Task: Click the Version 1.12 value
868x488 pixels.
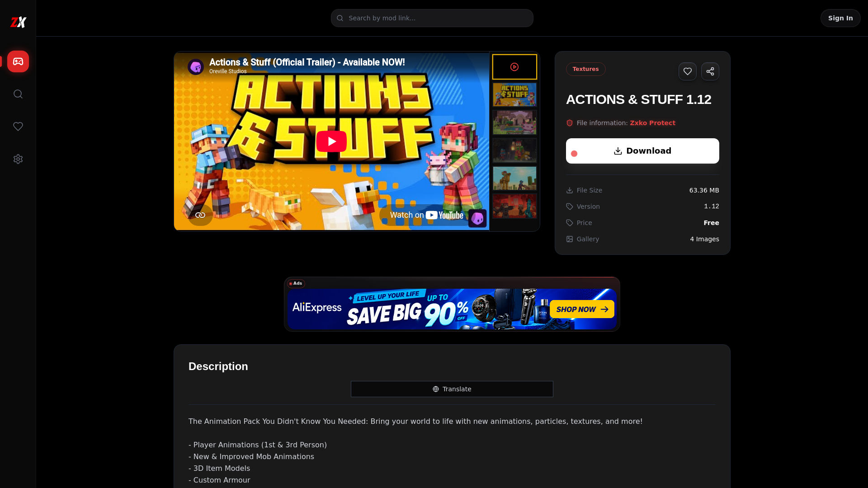Action: (x=712, y=206)
